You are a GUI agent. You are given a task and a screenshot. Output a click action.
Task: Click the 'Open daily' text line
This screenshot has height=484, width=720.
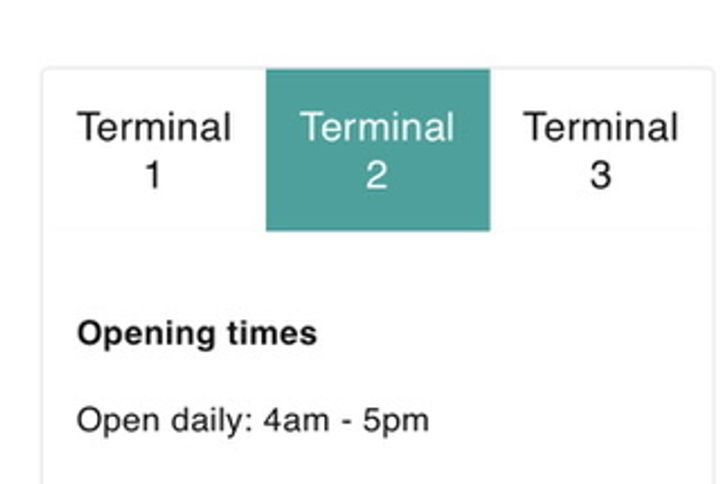point(165,420)
